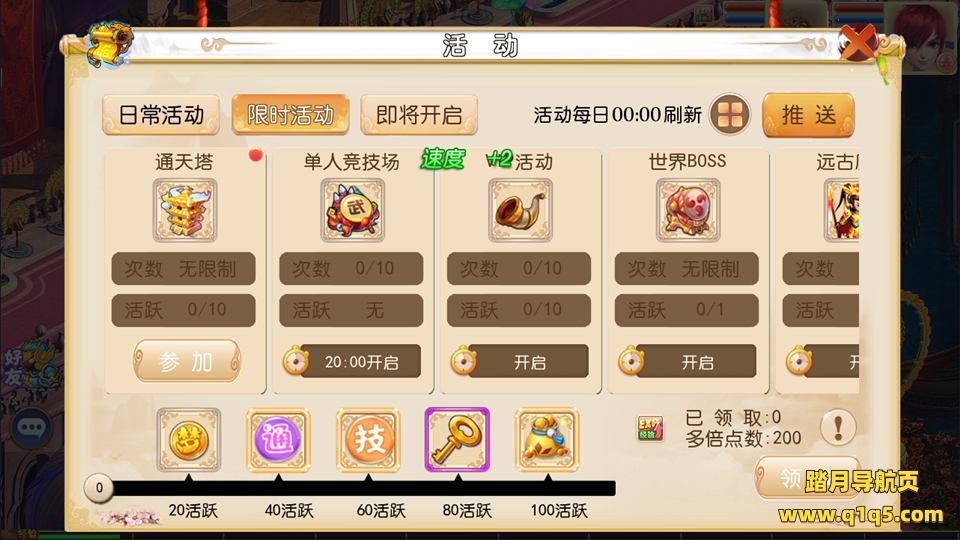Open the chat bubble at left edge
Image resolution: width=960 pixels, height=540 pixels.
[x=32, y=427]
